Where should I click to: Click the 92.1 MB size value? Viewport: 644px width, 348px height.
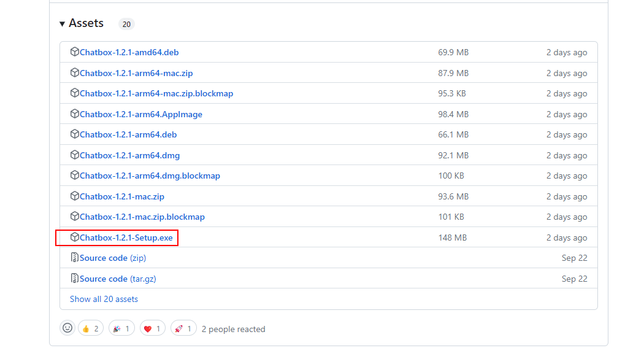tap(453, 155)
